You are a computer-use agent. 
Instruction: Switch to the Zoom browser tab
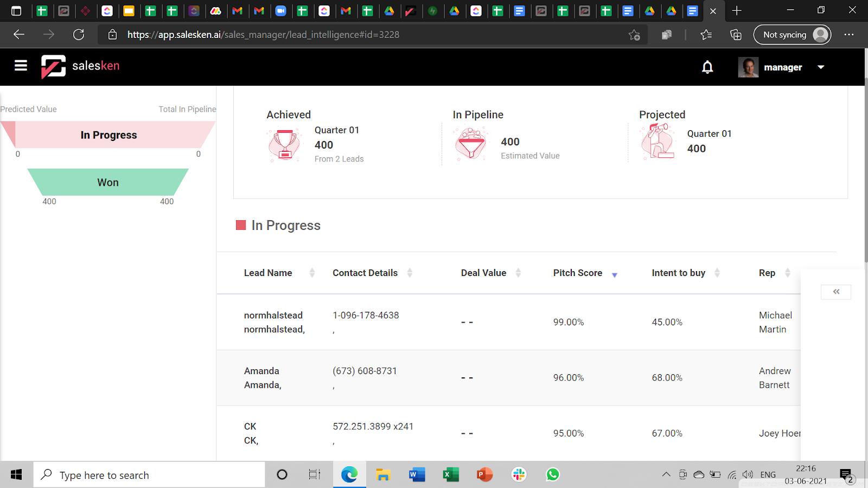pos(280,11)
